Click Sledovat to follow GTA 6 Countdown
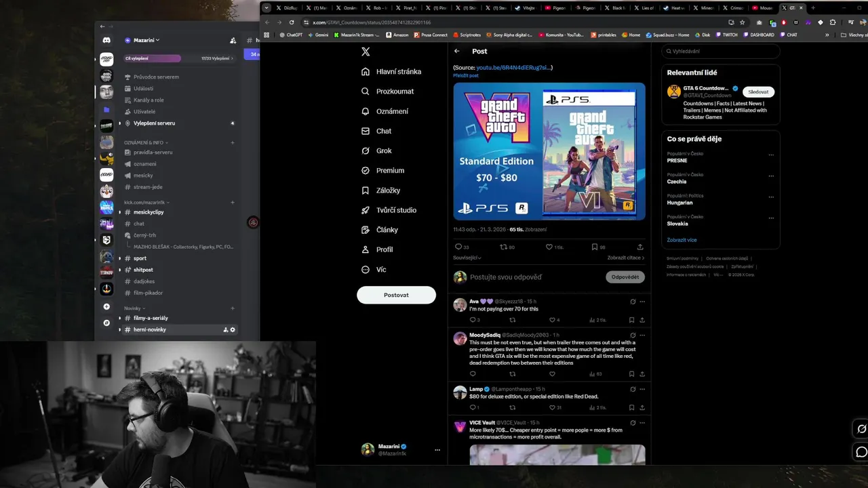The height and width of the screenshot is (488, 868). 758,91
